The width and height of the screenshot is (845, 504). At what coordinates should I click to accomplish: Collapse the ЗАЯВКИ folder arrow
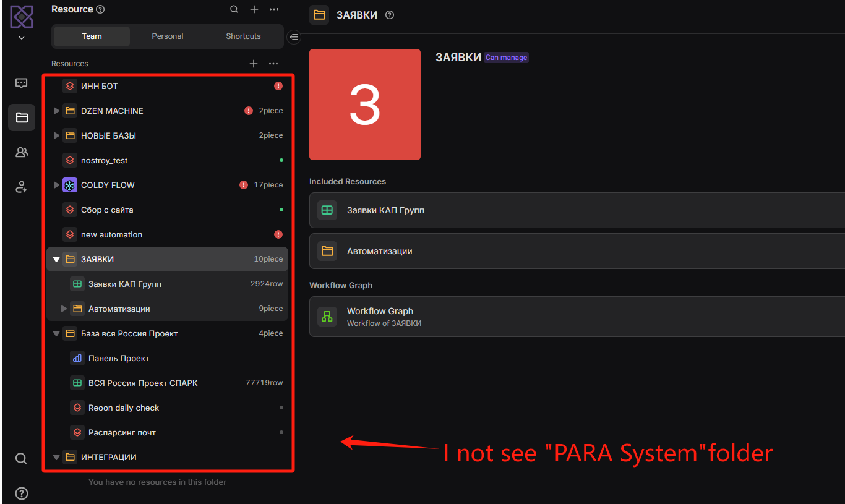tap(56, 259)
